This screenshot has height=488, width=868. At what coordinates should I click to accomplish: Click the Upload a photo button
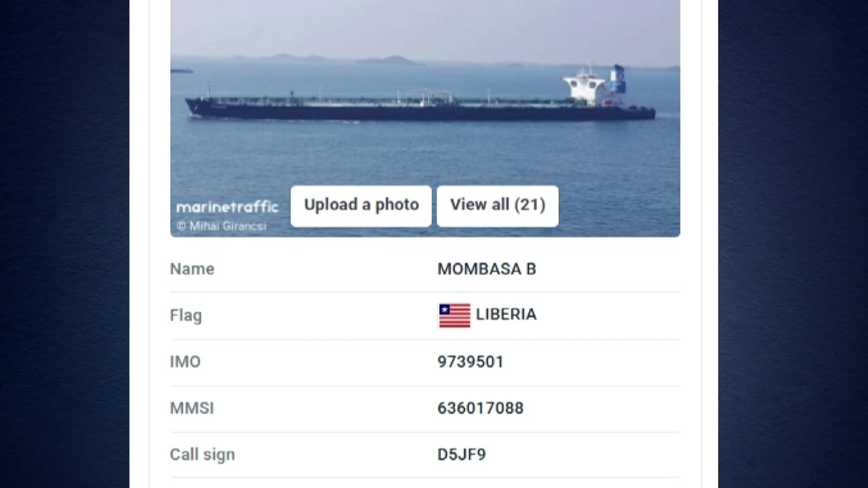click(361, 205)
